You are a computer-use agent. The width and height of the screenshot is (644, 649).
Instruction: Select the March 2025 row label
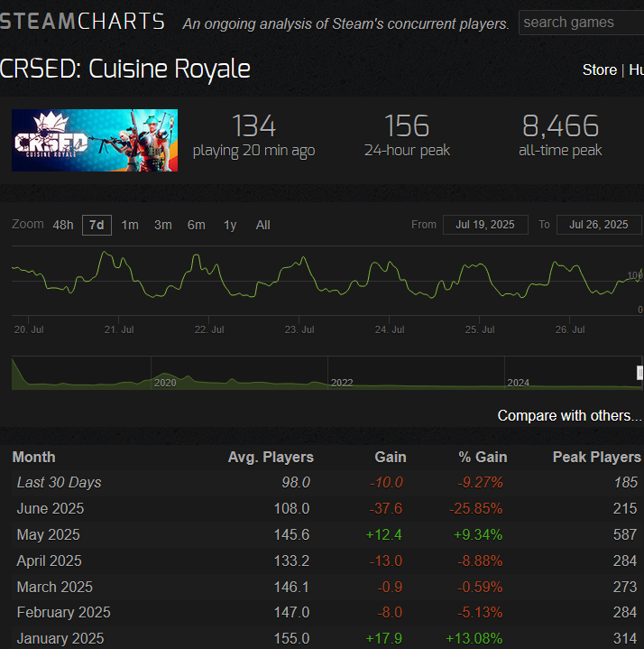tap(55, 587)
